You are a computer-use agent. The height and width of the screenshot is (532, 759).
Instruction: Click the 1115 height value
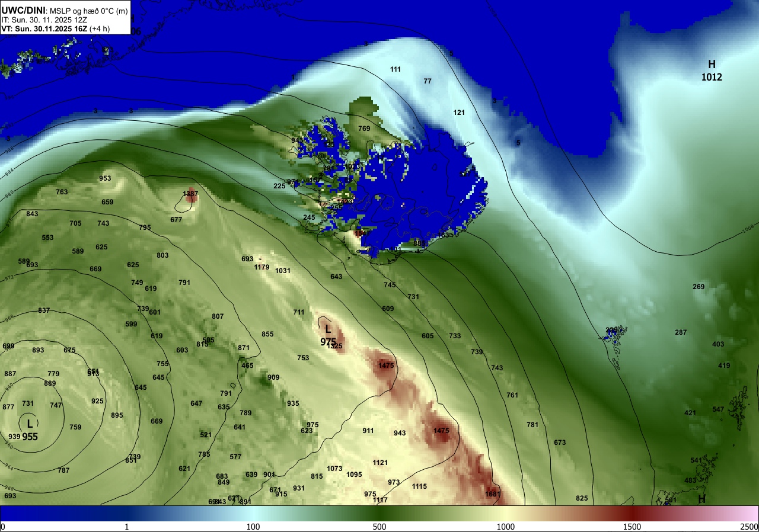[x=419, y=486]
